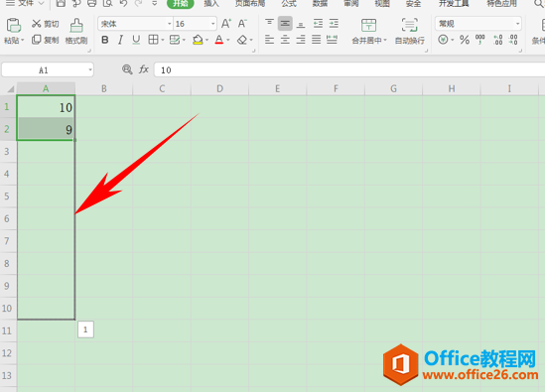Open the 文件 menu
This screenshot has width=545, height=392.
coord(25,4)
